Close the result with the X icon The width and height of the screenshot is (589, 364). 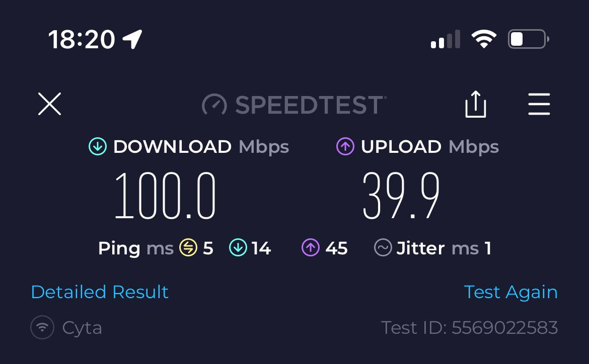[x=49, y=104]
